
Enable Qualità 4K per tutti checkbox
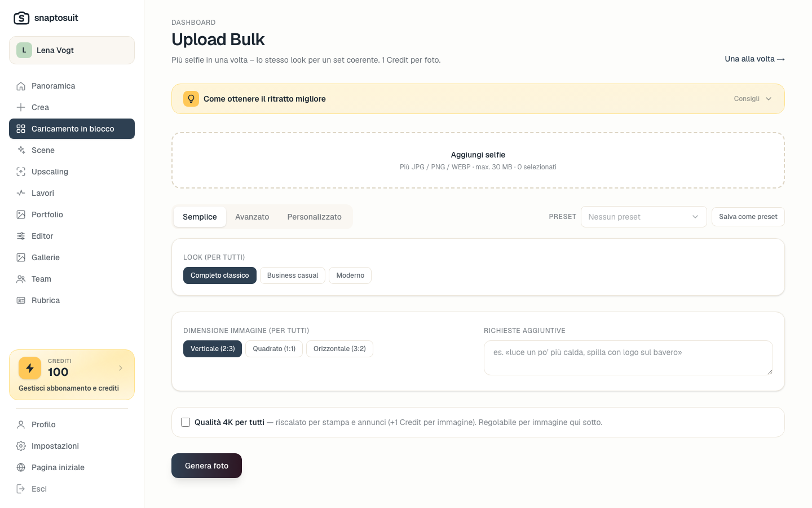pos(186,422)
